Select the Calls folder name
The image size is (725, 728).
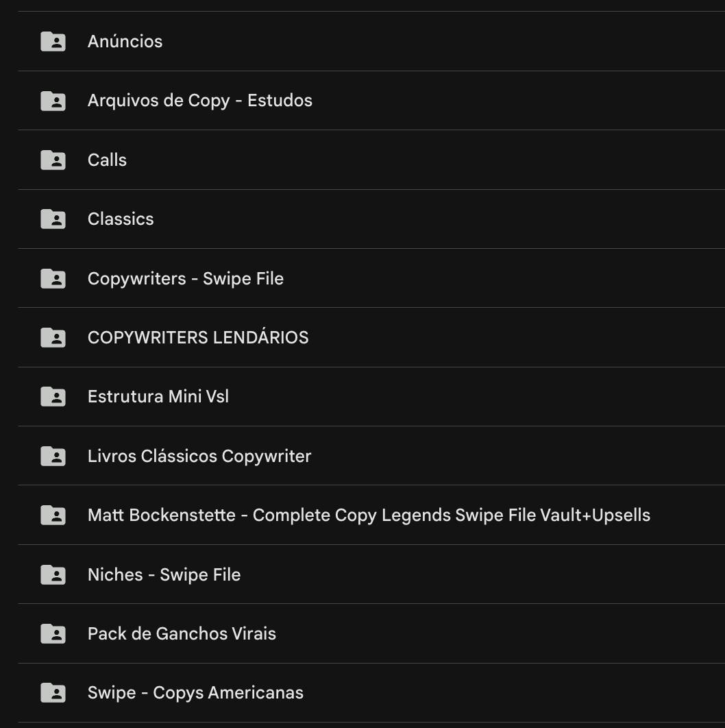pyautogui.click(x=107, y=160)
